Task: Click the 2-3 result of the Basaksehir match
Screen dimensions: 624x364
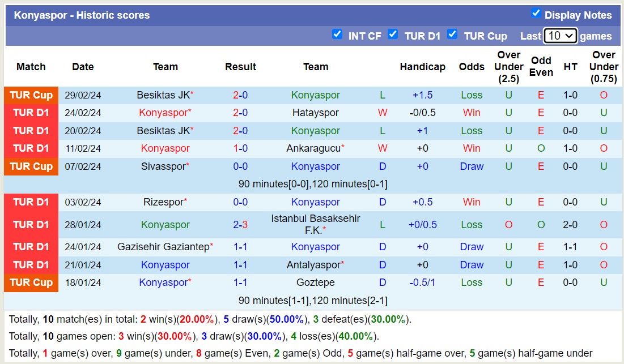Action: coord(240,224)
